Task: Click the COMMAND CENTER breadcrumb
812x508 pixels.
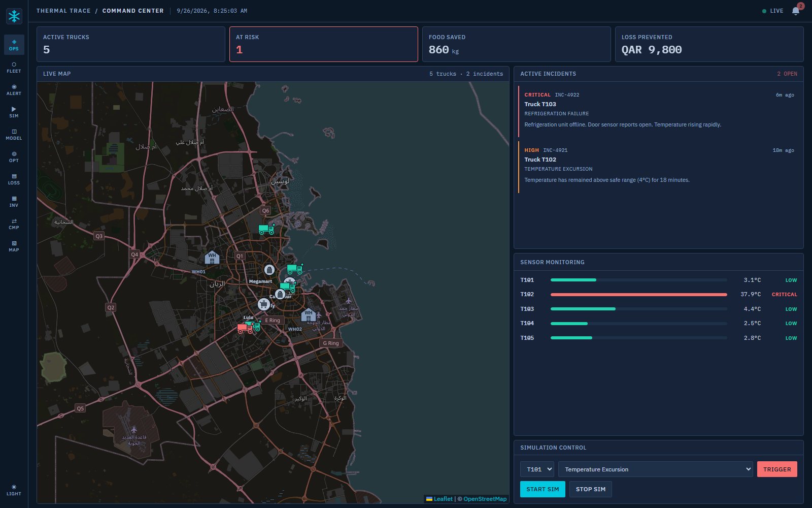Action: (133, 11)
